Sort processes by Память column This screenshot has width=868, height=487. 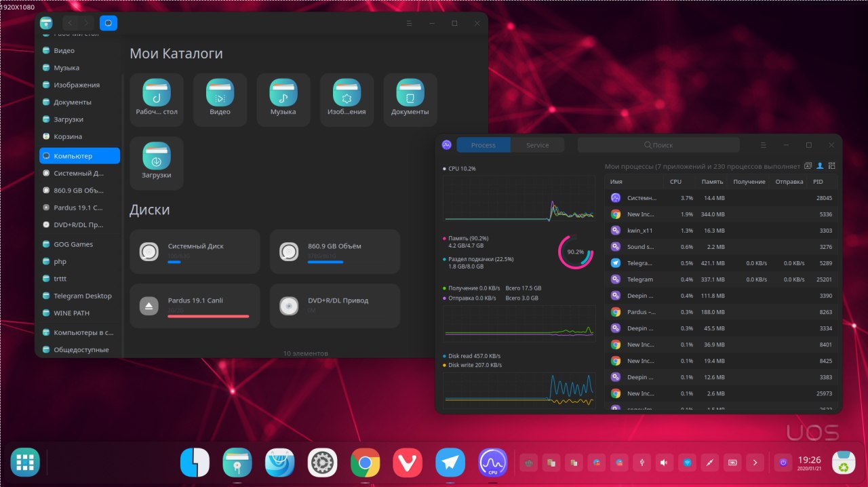pos(711,182)
